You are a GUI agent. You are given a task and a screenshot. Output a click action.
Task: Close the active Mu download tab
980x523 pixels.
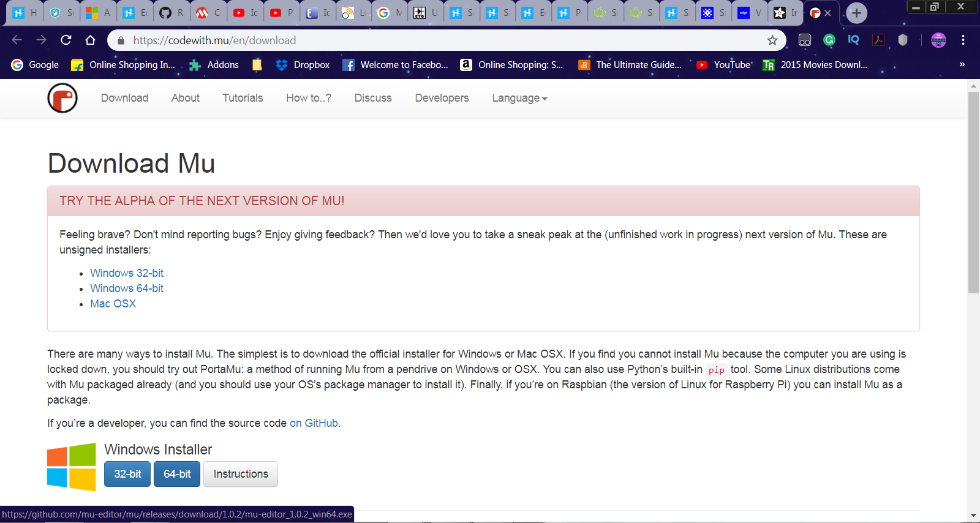tap(827, 13)
